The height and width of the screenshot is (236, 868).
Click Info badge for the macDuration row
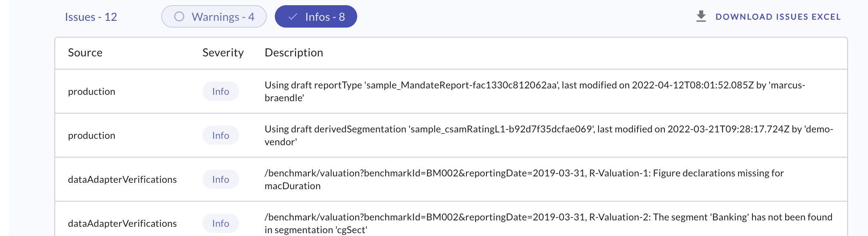click(x=220, y=179)
